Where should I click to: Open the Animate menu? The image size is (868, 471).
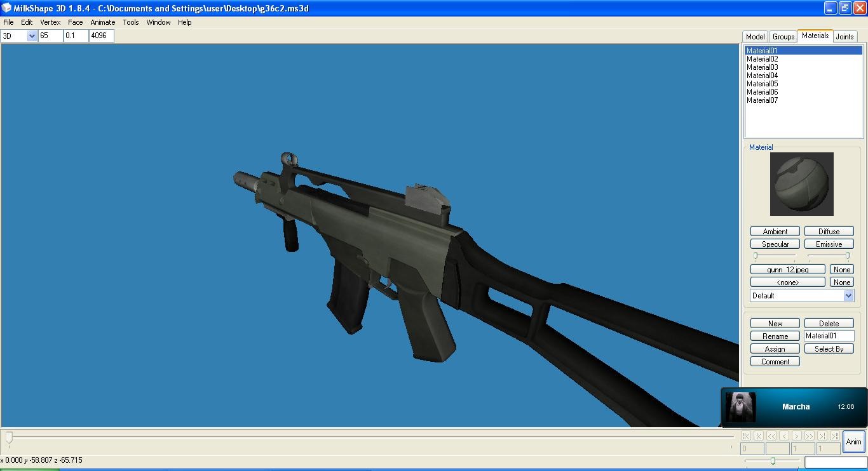pos(103,22)
